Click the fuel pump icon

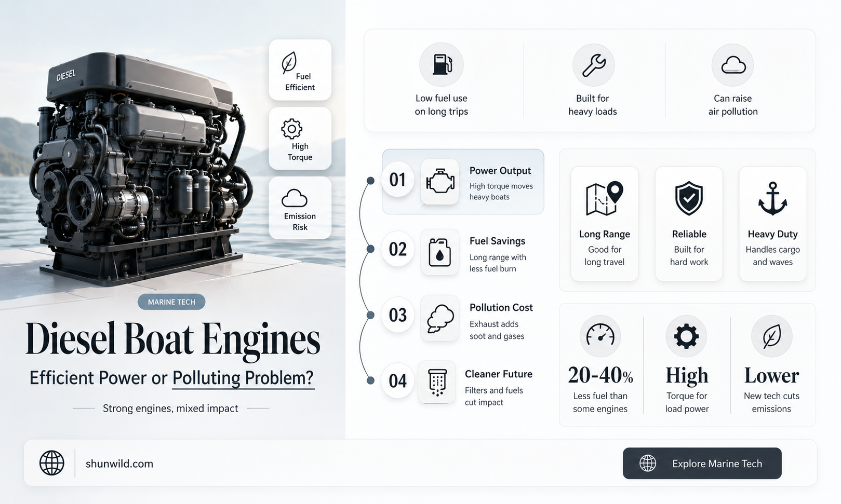pos(442,65)
